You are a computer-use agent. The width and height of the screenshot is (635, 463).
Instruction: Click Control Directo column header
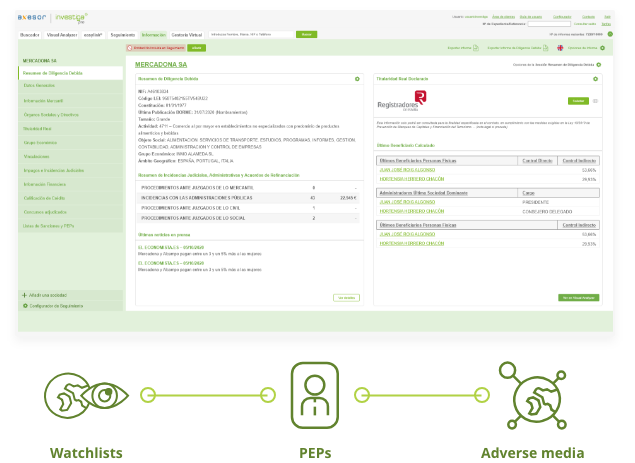537,161
